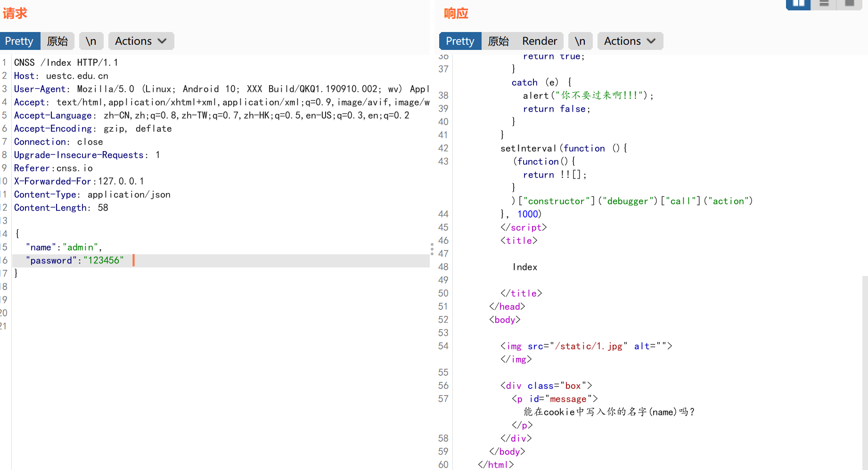The width and height of the screenshot is (868, 470).
Task: Click the 'Content-Length: 58' header line
Action: [61, 208]
